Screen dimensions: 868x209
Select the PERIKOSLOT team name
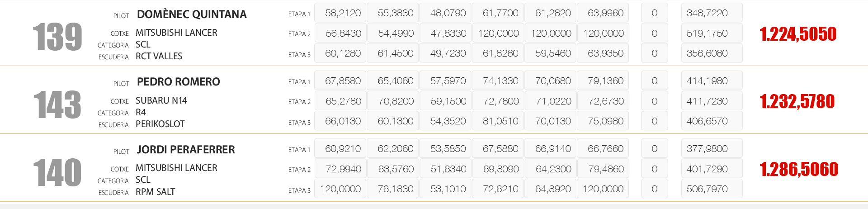pos(160,124)
